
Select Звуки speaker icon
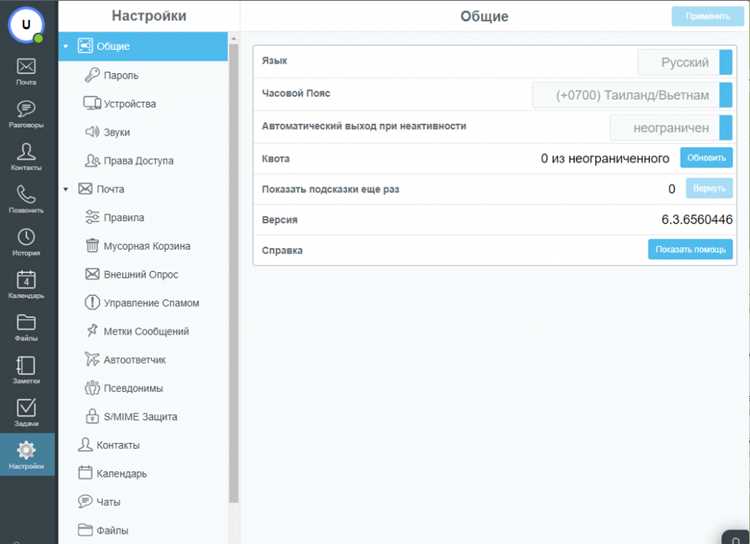[x=92, y=132]
